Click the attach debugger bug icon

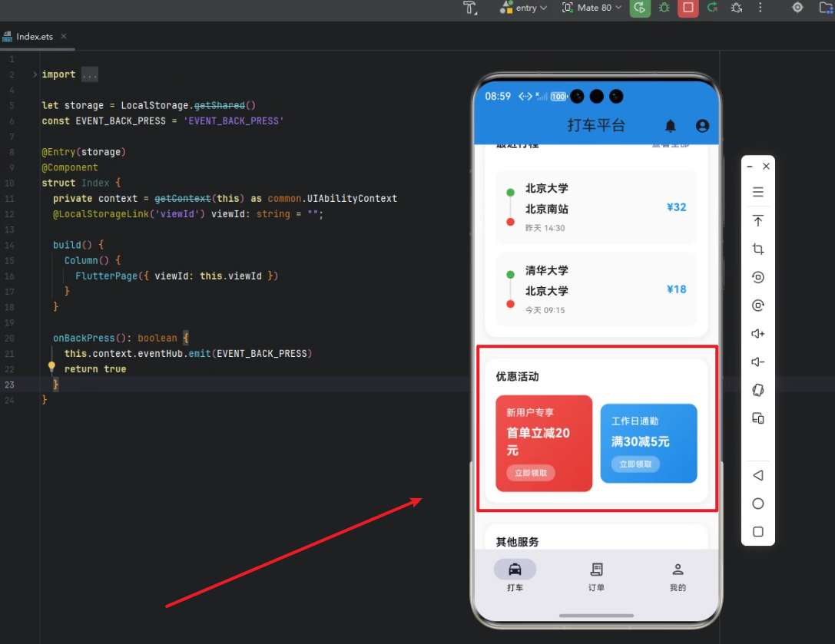(x=737, y=8)
